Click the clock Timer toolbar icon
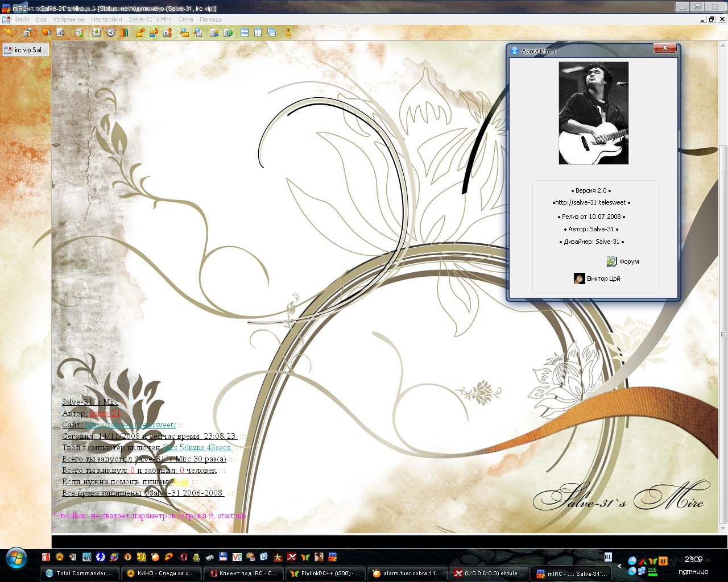The height and width of the screenshot is (582, 728). (x=110, y=33)
